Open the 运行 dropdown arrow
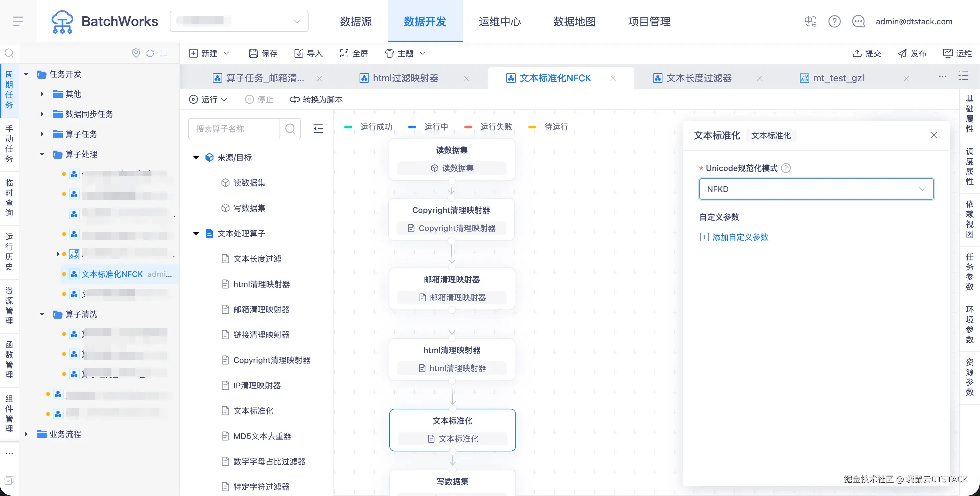Image resolution: width=980 pixels, height=496 pixels. pos(224,100)
